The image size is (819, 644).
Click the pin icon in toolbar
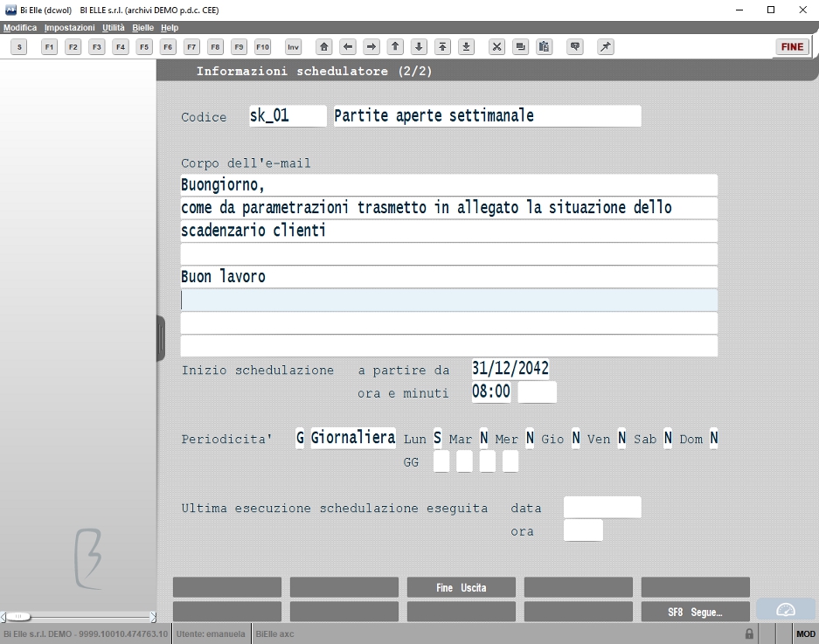pyautogui.click(x=606, y=47)
